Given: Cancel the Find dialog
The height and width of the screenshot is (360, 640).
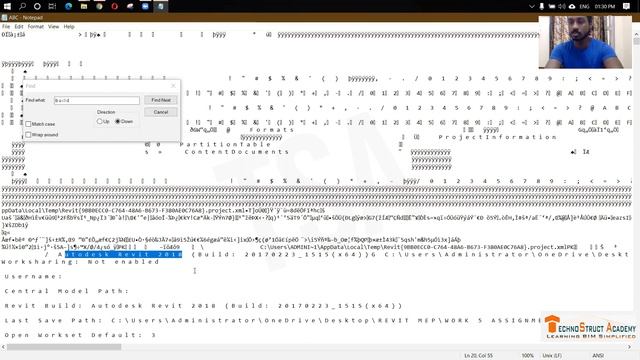Looking at the screenshot, I should [161, 112].
